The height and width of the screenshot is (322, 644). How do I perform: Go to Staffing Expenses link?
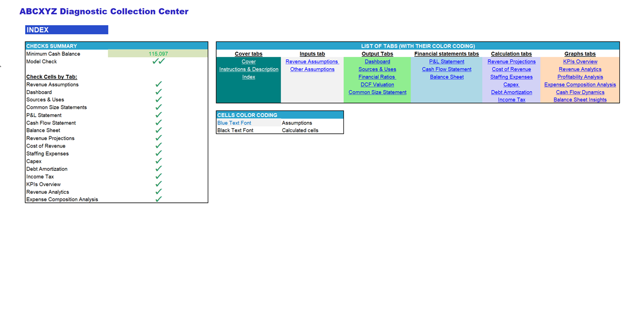coord(511,77)
